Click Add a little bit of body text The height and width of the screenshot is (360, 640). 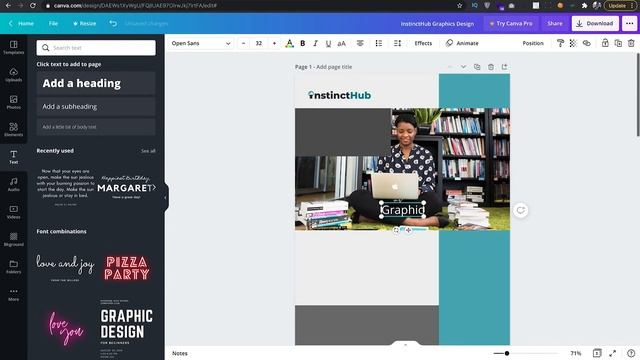coord(96,127)
